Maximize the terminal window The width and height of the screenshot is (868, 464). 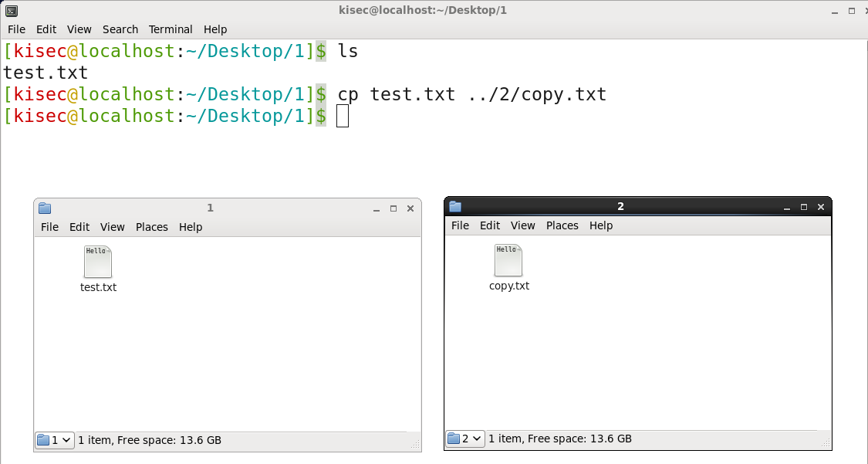point(852,11)
